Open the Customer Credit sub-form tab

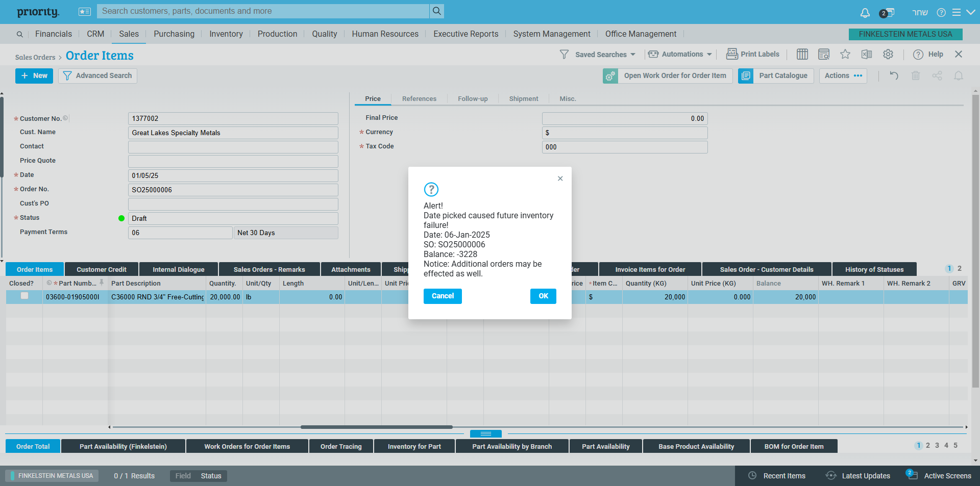(x=102, y=269)
